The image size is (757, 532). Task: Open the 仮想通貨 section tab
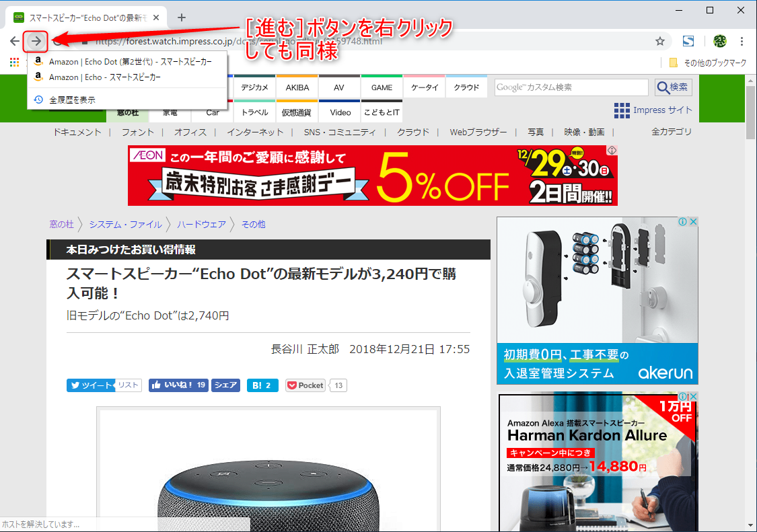click(297, 112)
